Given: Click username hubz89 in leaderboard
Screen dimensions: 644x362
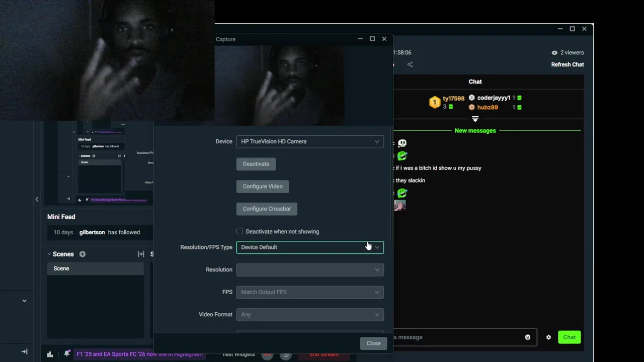Looking at the screenshot, I should tap(488, 108).
